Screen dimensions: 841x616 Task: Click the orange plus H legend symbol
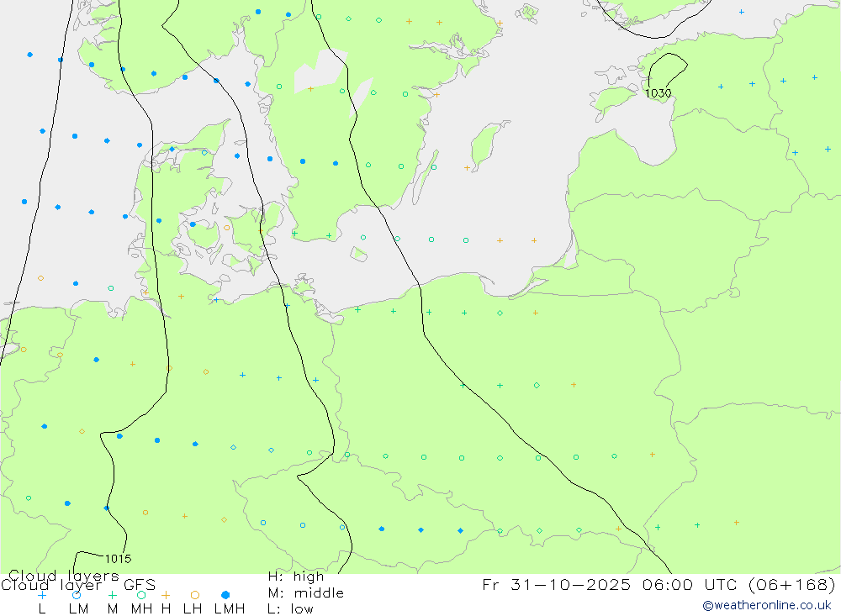tap(166, 595)
